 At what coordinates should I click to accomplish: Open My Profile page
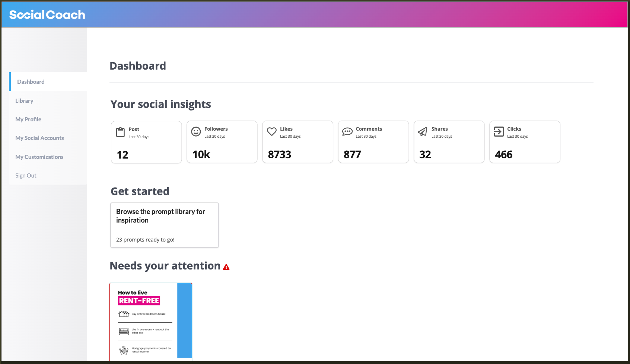click(x=28, y=119)
